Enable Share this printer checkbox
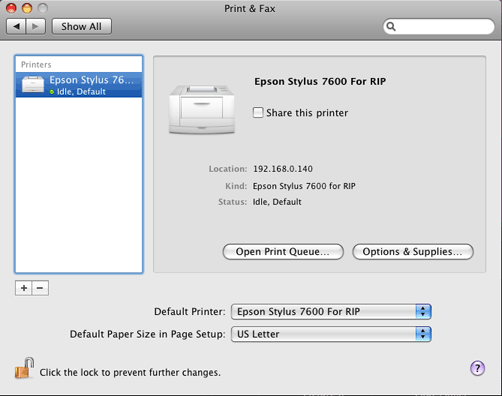This screenshot has height=396, width=502. 258,113
